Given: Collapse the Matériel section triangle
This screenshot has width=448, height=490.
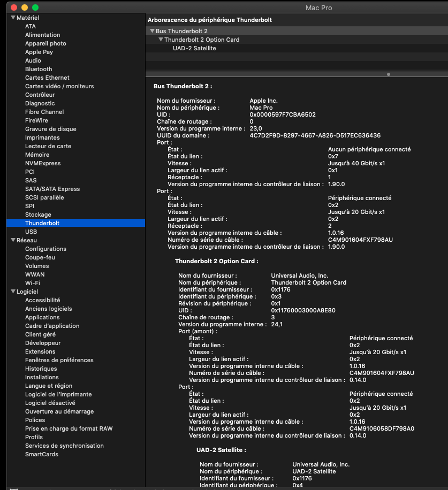Looking at the screenshot, I should coord(13,18).
